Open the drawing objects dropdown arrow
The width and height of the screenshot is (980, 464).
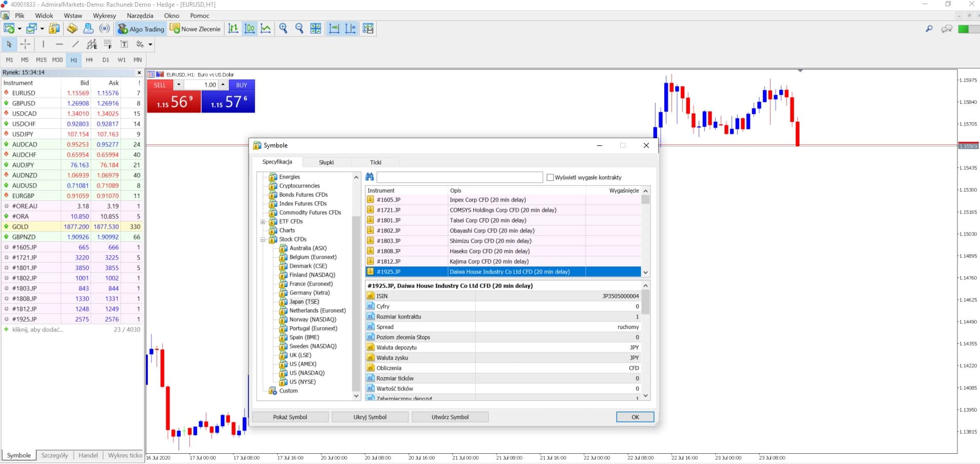(150, 44)
